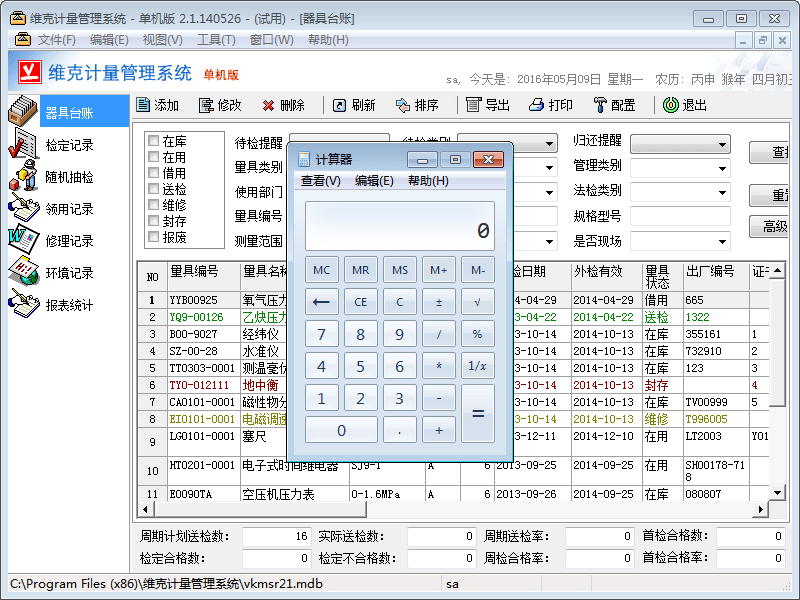Click the 规格型号 input field
The image size is (800, 600).
680,216
